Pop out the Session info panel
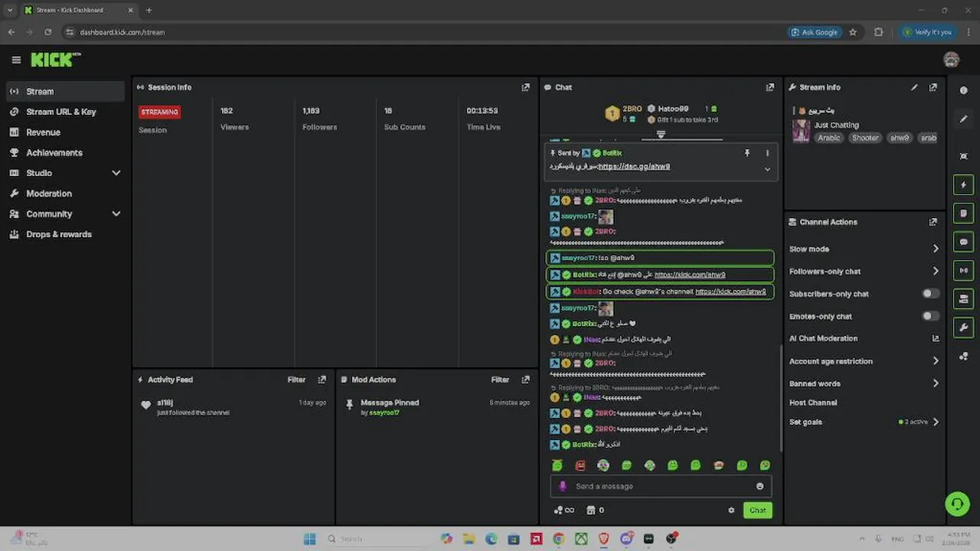The image size is (980, 551). (525, 87)
